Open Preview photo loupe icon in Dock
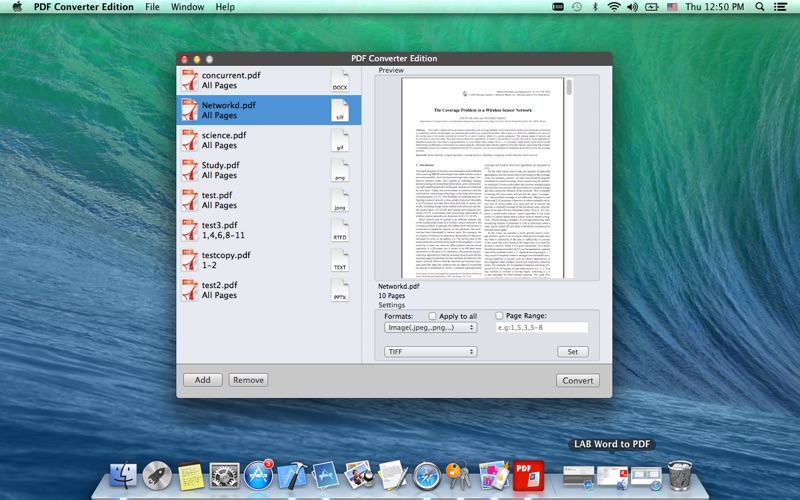The height and width of the screenshot is (500, 800). [359, 476]
